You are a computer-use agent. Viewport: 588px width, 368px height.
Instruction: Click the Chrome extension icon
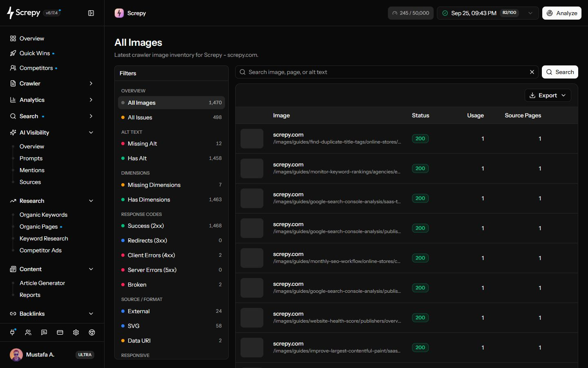tap(92, 332)
